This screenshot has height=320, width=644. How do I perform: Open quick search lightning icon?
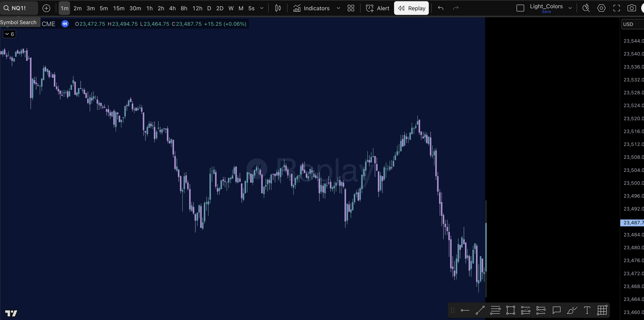pos(586,8)
